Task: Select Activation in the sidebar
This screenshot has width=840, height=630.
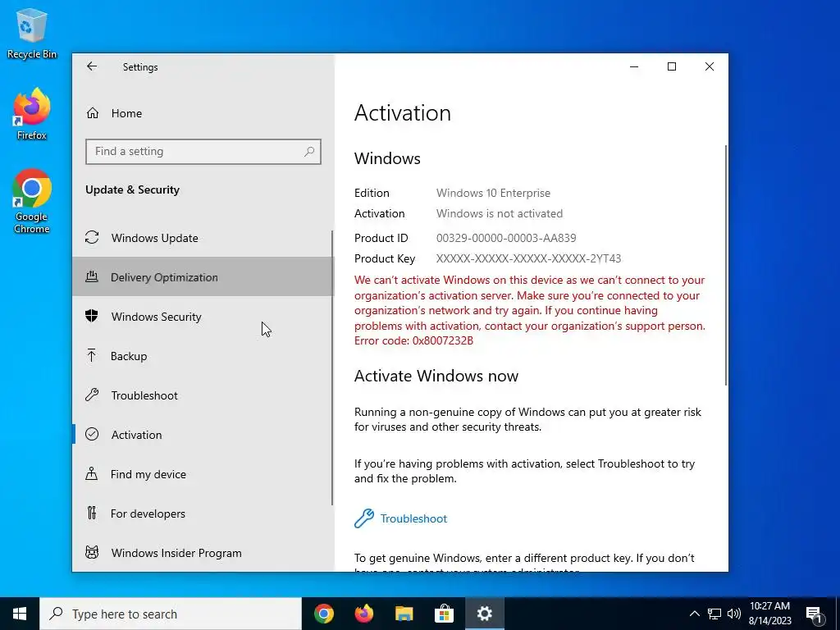Action: click(x=202, y=434)
